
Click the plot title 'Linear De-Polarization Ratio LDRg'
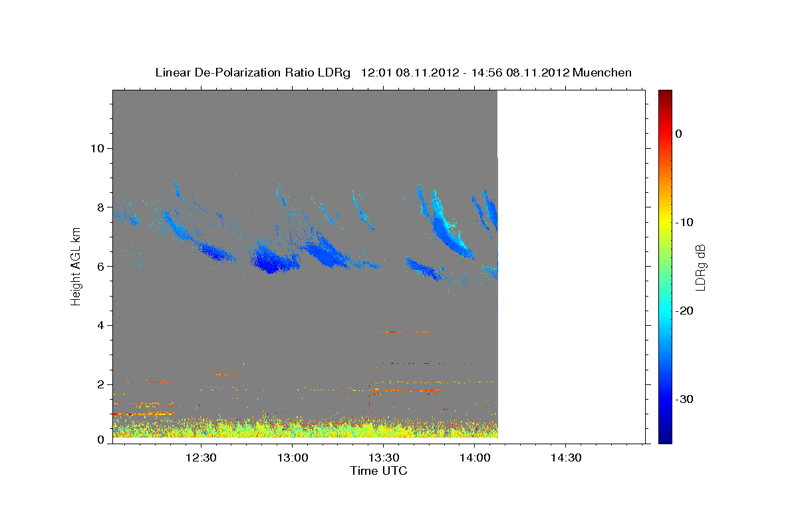point(253,72)
